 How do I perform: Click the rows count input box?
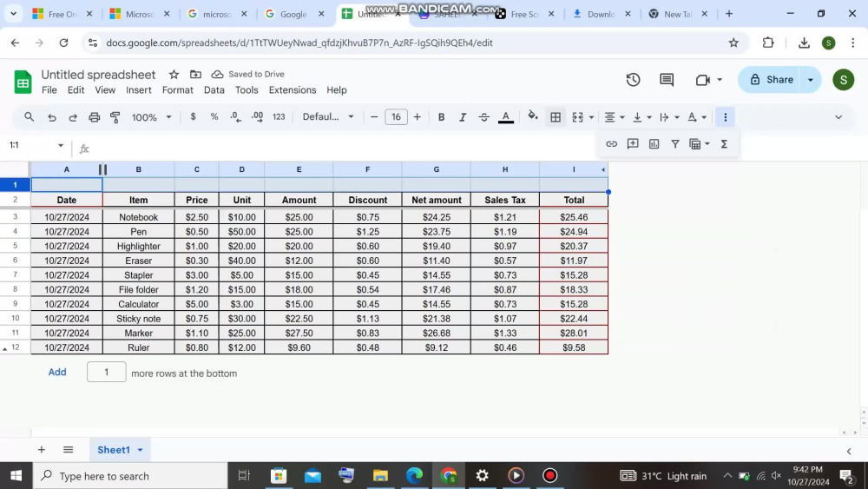coord(106,372)
